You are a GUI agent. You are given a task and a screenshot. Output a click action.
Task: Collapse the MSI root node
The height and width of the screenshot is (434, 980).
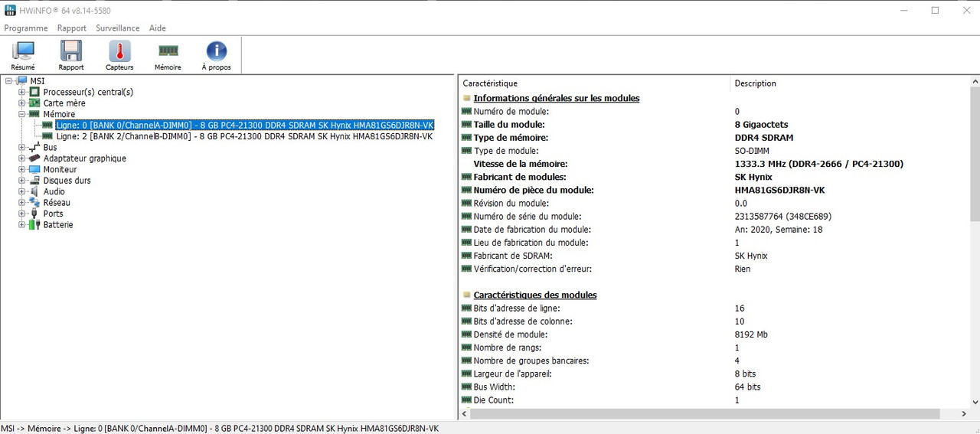point(9,80)
